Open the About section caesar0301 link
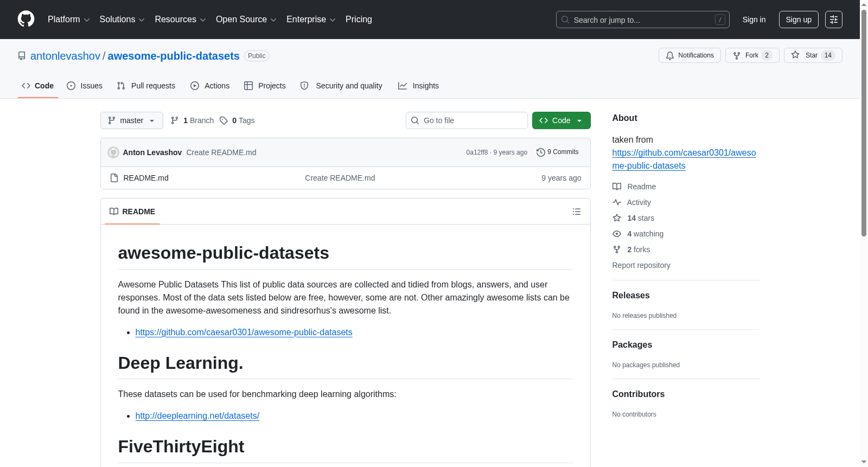The width and height of the screenshot is (868, 467). [684, 159]
